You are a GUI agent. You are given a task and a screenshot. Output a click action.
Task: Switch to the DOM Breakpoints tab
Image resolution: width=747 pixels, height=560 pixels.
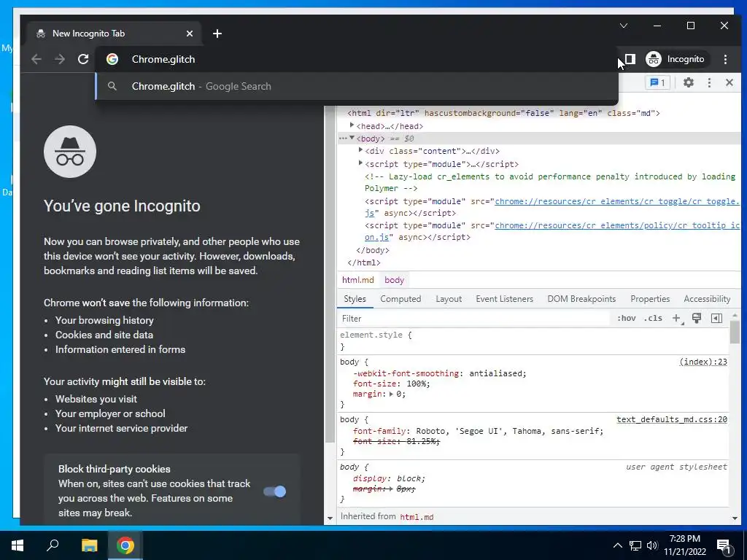point(581,299)
